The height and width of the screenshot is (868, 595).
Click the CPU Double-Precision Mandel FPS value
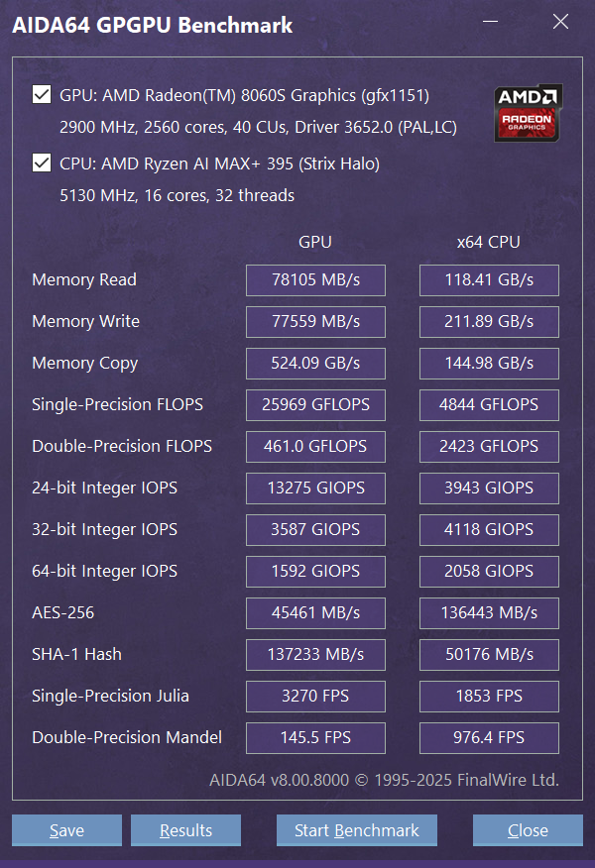point(489,738)
